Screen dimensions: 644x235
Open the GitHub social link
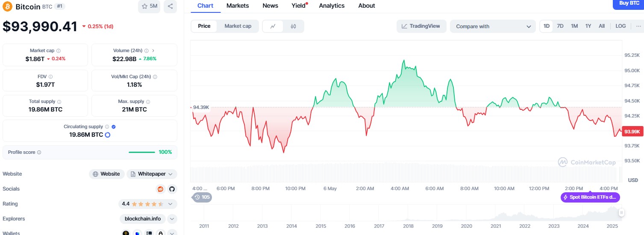[x=172, y=189]
